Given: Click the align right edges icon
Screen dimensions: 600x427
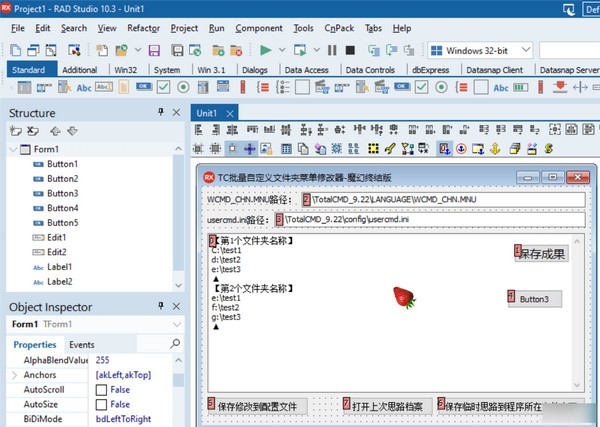Looking at the screenshot, I should [215, 130].
